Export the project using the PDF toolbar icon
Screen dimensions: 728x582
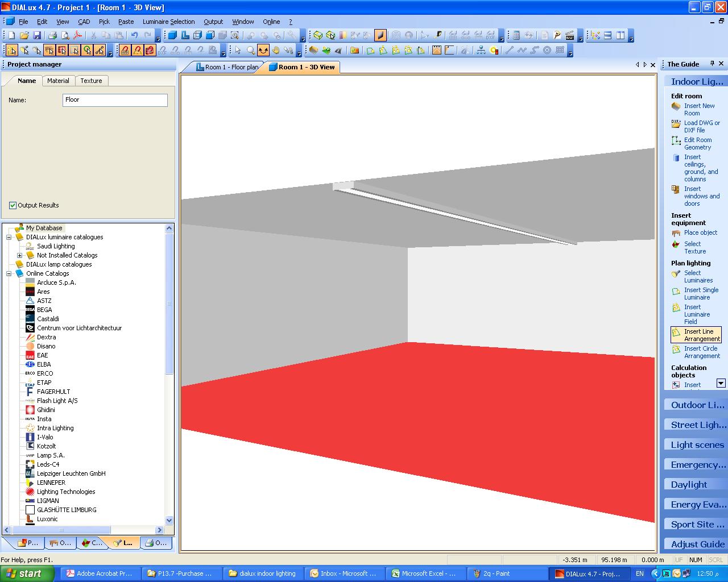coord(77,34)
